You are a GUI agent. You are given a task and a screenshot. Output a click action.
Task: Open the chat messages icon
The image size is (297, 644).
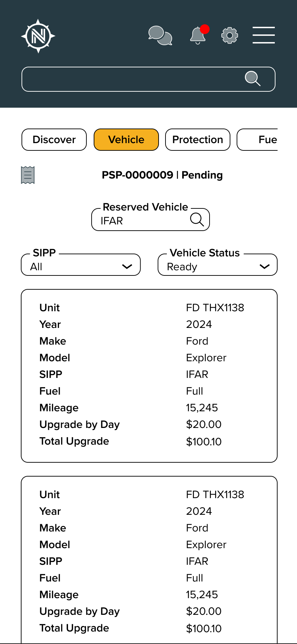160,35
